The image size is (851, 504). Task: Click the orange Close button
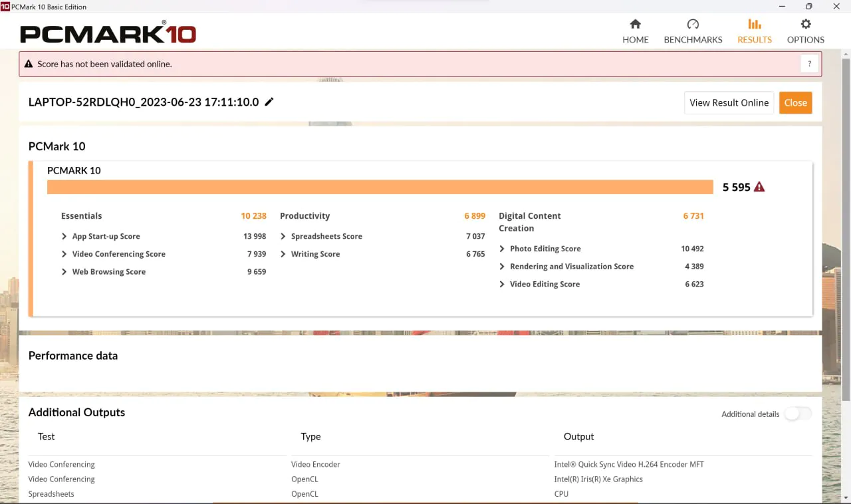tap(796, 102)
